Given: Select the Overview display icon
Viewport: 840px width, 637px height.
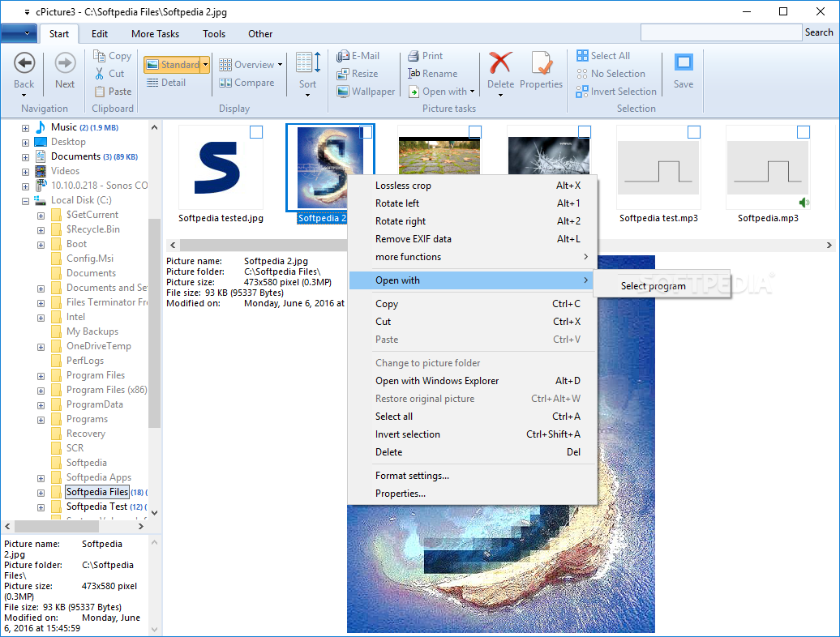Looking at the screenshot, I should click(225, 65).
